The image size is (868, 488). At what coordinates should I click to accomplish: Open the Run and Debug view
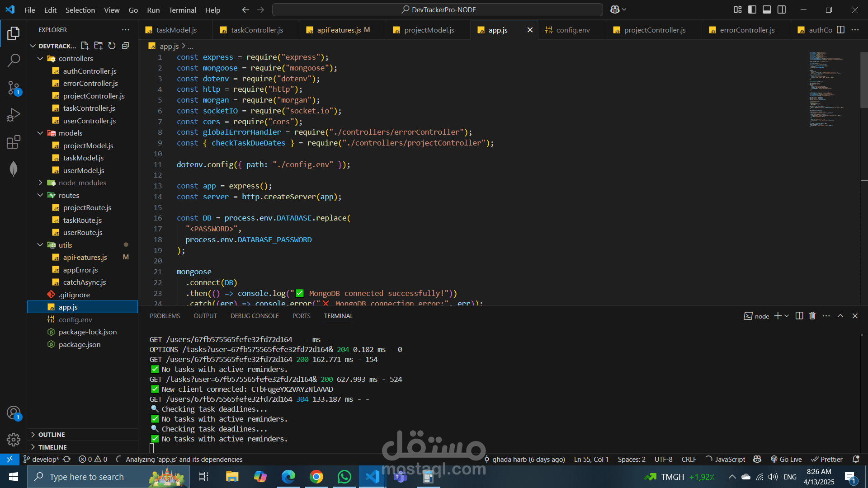[x=14, y=115]
